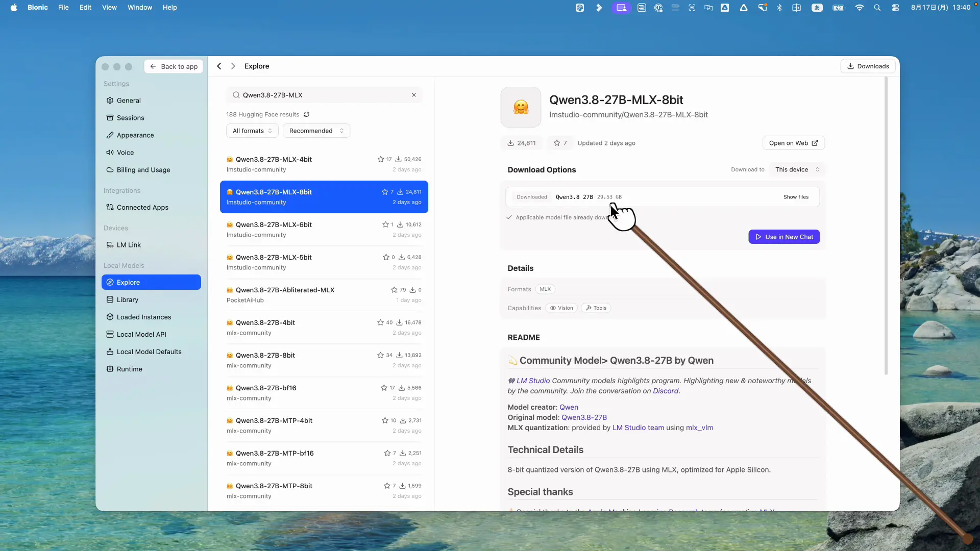Screen dimensions: 980x551
Task: Clear the model search query
Action: pos(414,95)
